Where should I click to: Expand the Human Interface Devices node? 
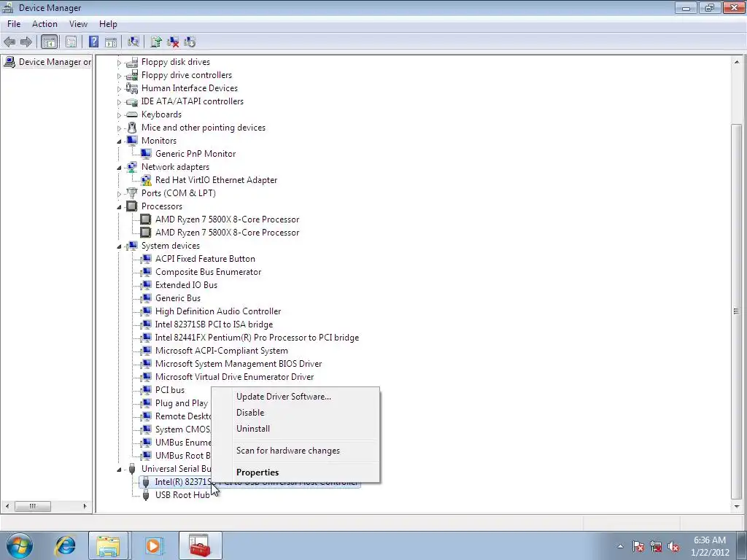(119, 88)
